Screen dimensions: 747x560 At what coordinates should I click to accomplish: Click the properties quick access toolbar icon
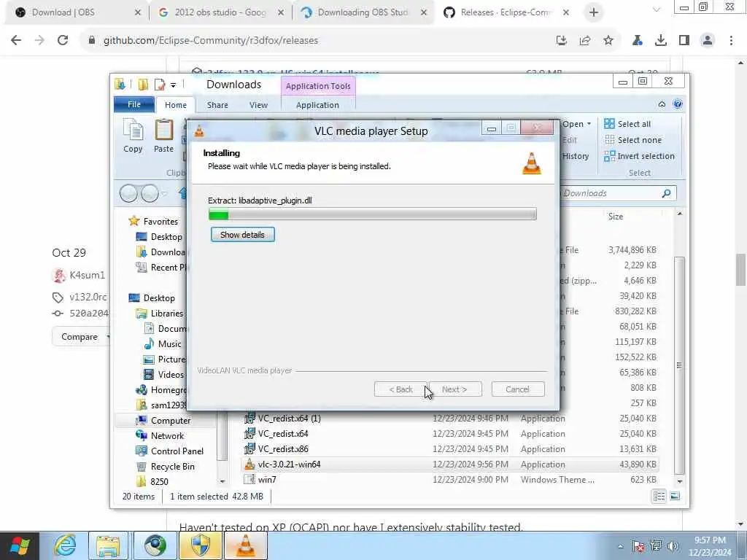coord(160,85)
